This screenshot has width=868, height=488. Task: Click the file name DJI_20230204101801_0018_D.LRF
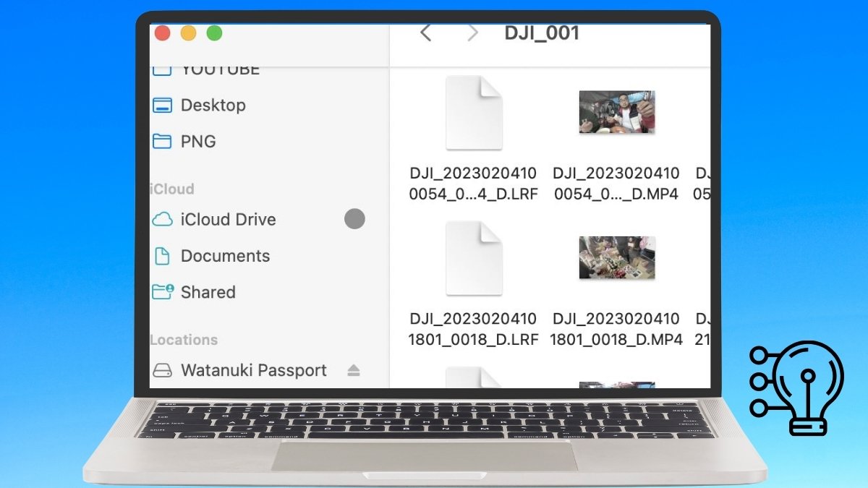[x=473, y=329]
